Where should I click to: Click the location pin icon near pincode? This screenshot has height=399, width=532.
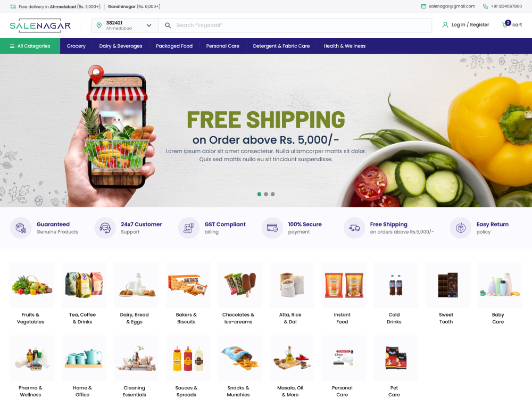tap(99, 26)
